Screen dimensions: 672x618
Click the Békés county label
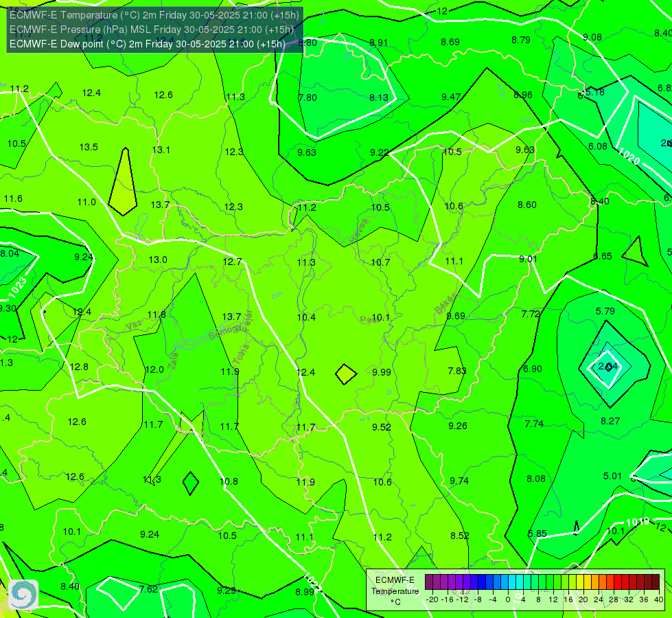pyautogui.click(x=445, y=304)
